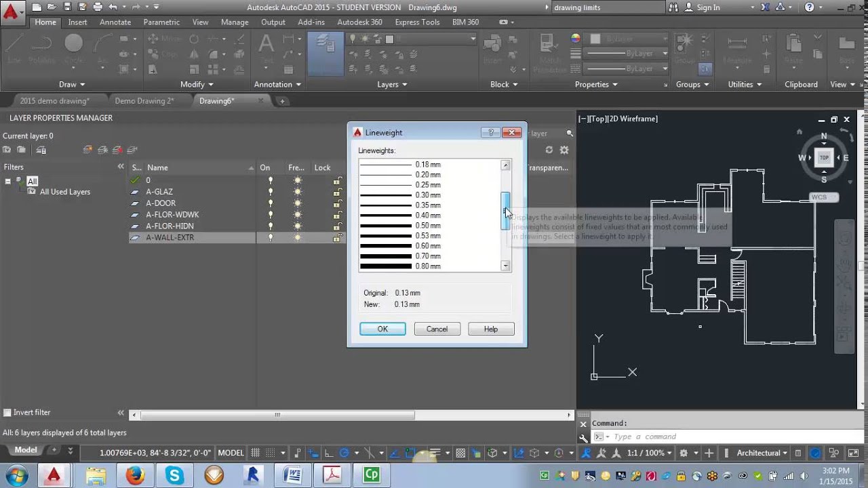This screenshot has height=488, width=868.
Task: Open the 1:1 / 100% annotation scale dropdown
Action: 649,453
